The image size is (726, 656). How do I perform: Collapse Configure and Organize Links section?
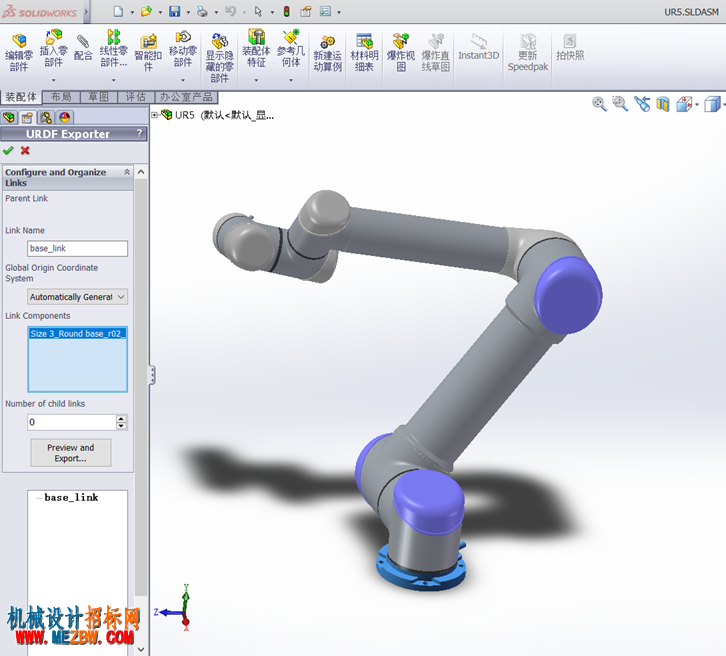point(126,172)
